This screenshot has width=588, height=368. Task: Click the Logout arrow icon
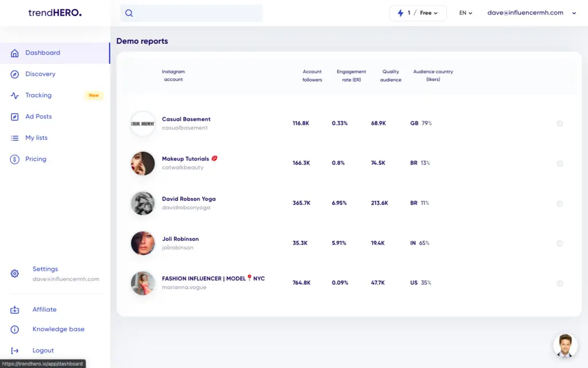point(15,351)
